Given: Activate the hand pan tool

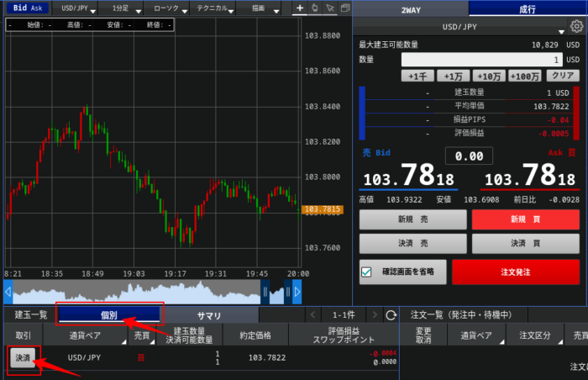Looking at the screenshot, I should (x=315, y=8).
